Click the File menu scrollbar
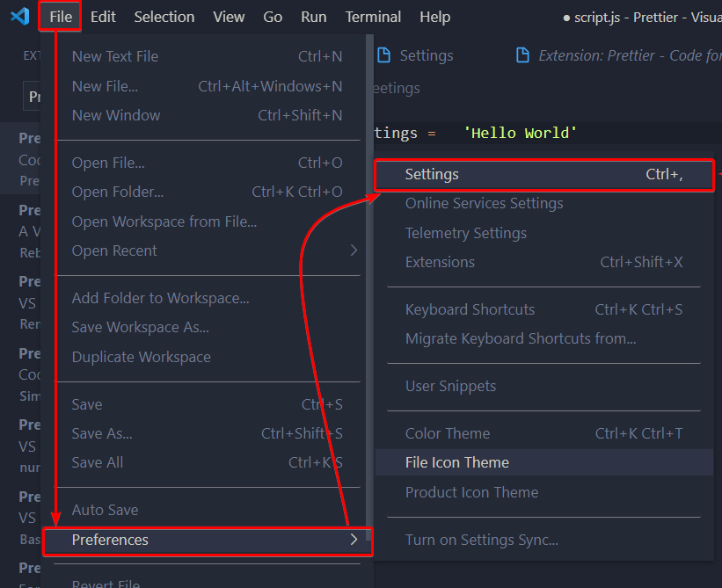 (x=369, y=287)
